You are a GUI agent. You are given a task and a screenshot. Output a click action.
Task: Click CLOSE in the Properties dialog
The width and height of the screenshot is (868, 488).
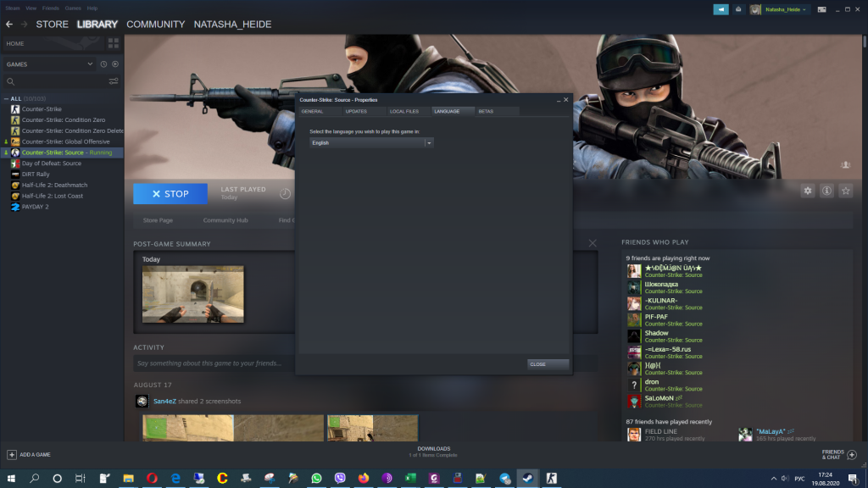click(x=548, y=364)
